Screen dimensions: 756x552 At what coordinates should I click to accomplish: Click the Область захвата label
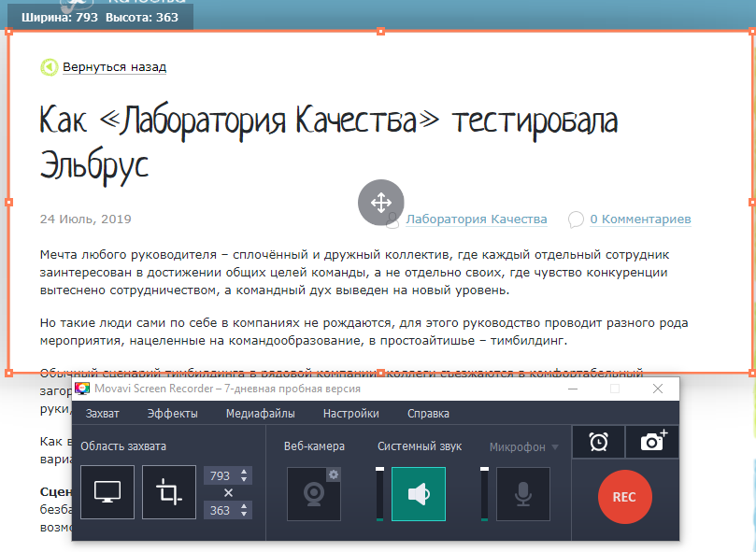[123, 446]
